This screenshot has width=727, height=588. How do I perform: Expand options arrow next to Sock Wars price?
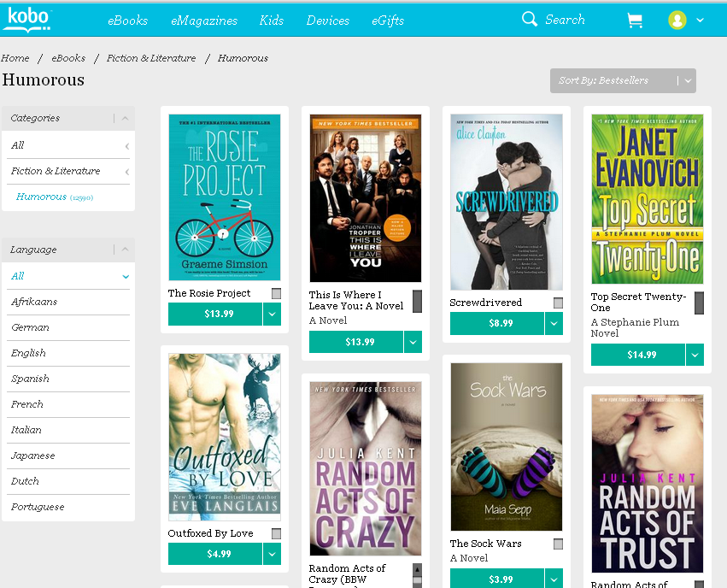(554, 579)
